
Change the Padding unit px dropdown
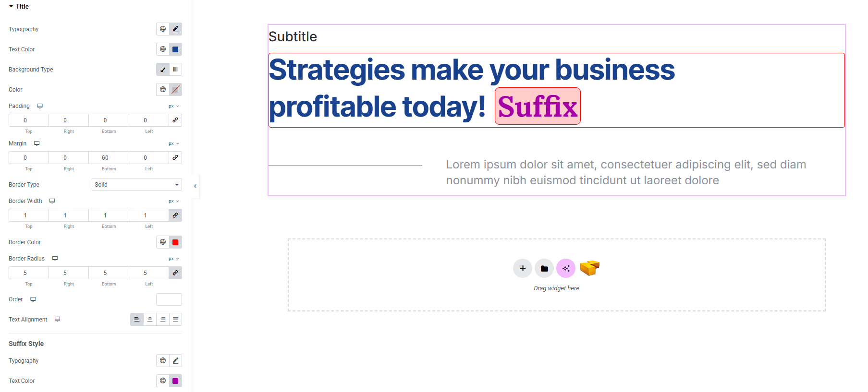click(x=173, y=106)
